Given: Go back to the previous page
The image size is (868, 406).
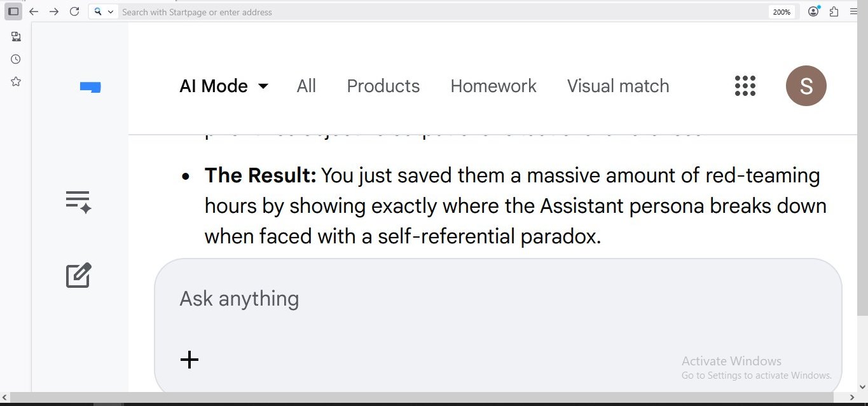Looking at the screenshot, I should [x=34, y=11].
